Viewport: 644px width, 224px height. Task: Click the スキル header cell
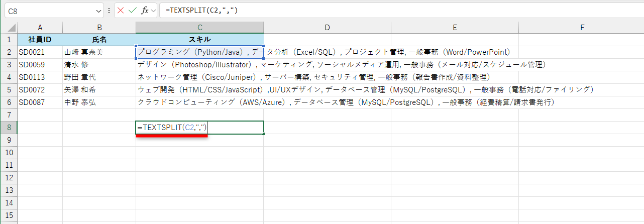coord(199,40)
